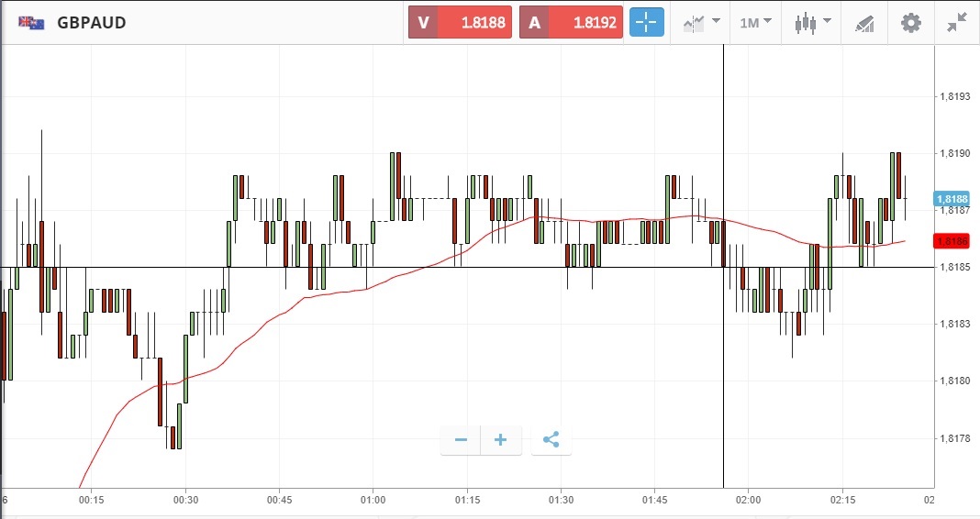
Task: Zoom out the chart with minus button
Action: click(461, 440)
